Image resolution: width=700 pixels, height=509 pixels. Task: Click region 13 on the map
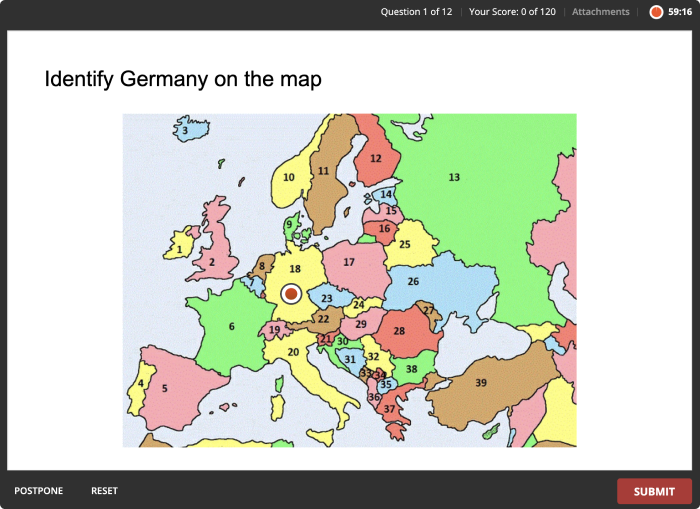454,177
